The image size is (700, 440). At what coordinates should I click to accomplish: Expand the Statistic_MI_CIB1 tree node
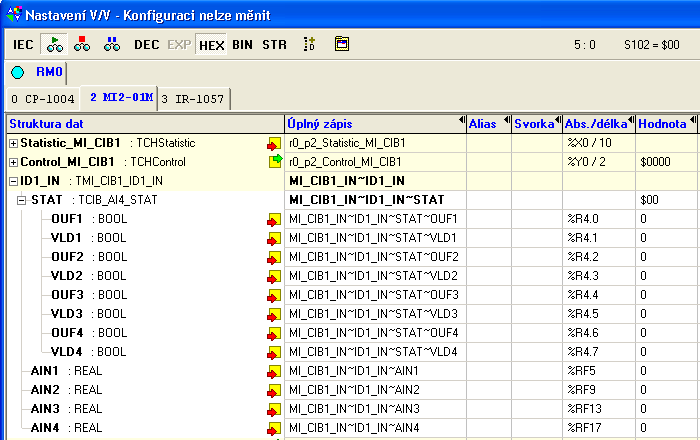click(x=13, y=143)
